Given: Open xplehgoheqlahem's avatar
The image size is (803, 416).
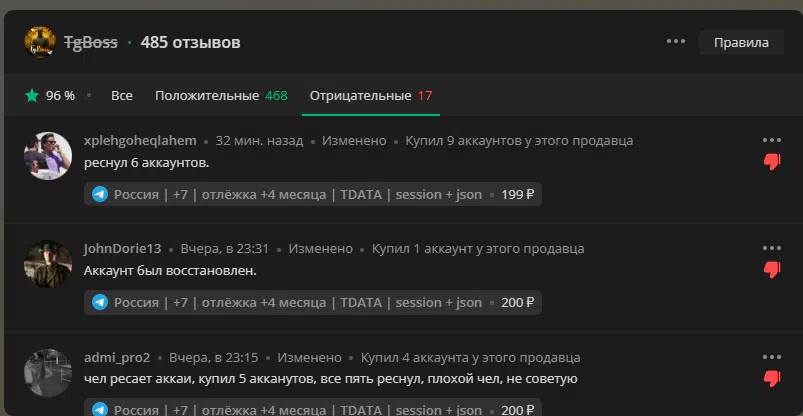Looking at the screenshot, I should [48, 156].
